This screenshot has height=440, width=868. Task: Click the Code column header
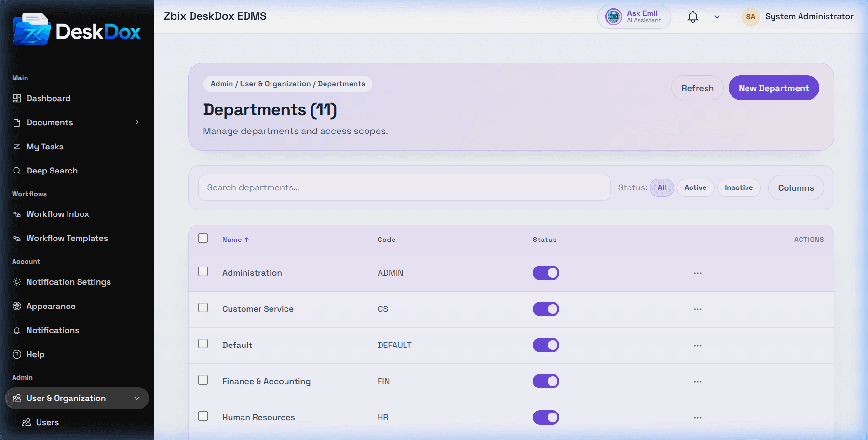click(x=386, y=240)
